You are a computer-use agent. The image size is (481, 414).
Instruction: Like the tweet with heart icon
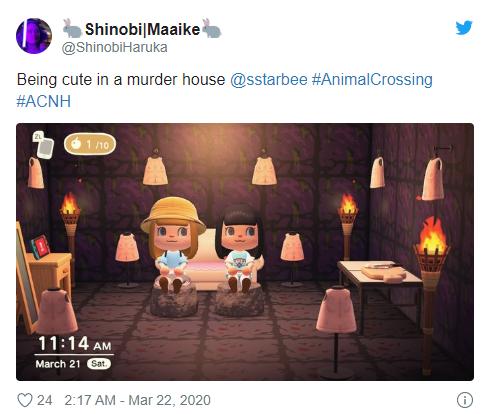[x=25, y=400]
